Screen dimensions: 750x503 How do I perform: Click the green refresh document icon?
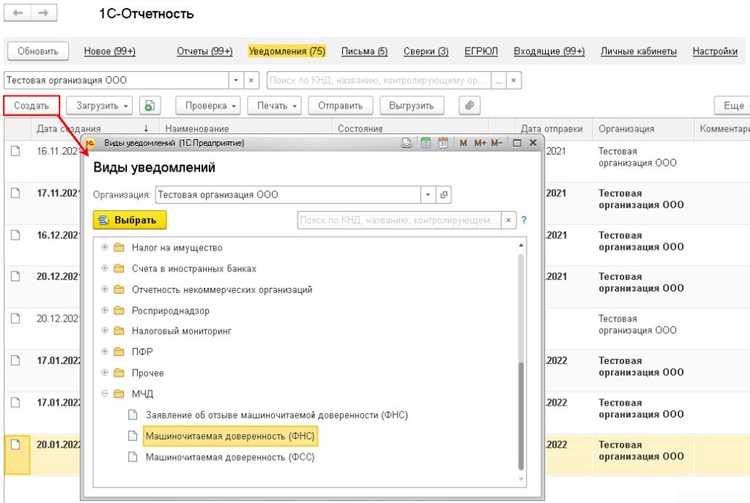click(150, 106)
